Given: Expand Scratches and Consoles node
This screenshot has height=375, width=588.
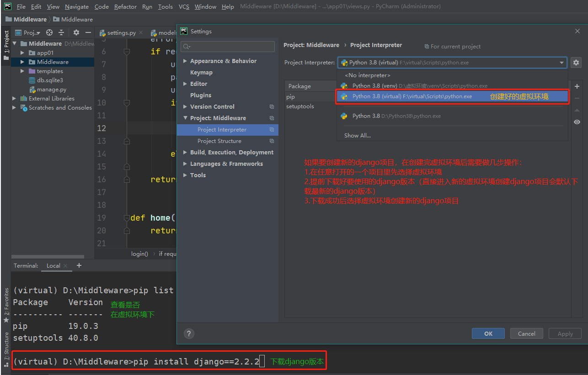Looking at the screenshot, I should 14,108.
